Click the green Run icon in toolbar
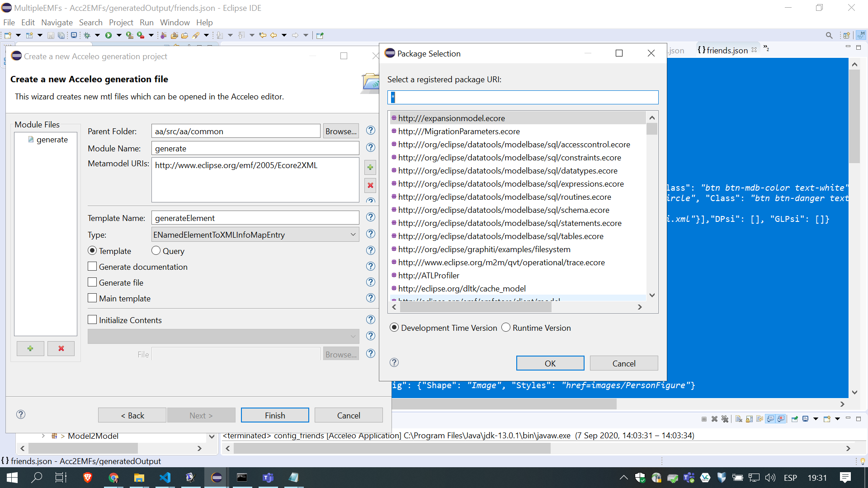Screen dimensions: 868x488 (x=108, y=35)
